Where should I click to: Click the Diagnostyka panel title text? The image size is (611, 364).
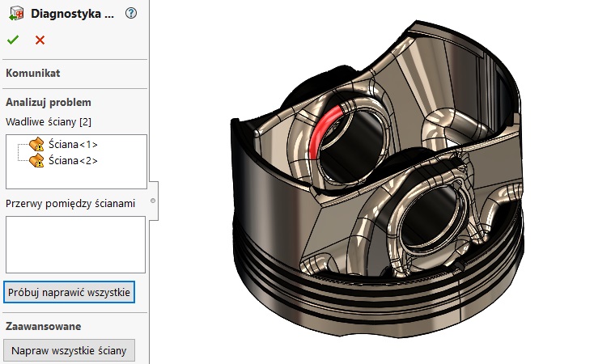click(x=73, y=14)
